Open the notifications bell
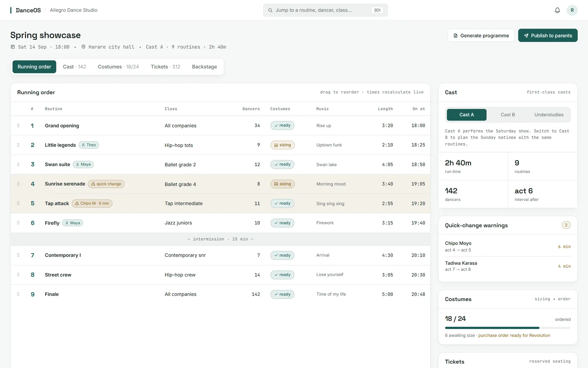The height and width of the screenshot is (368, 588). tap(557, 10)
